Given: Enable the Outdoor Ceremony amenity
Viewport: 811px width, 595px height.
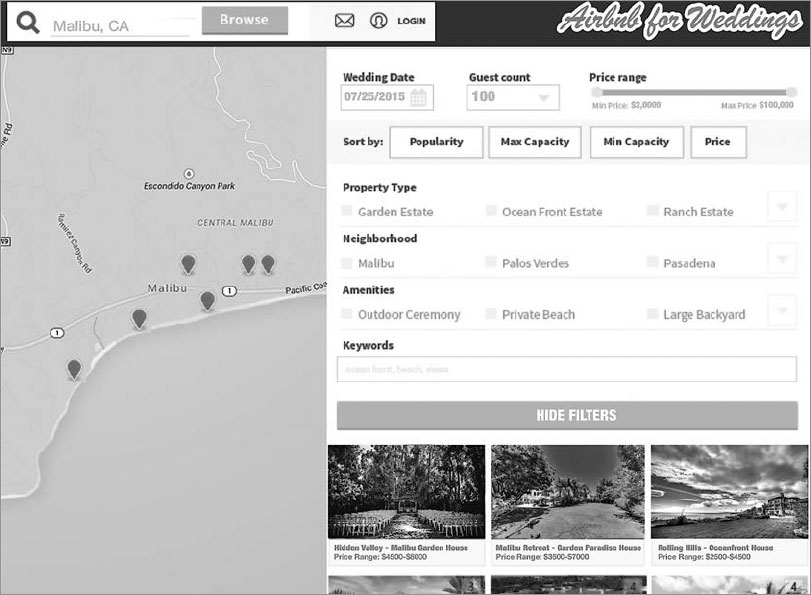Looking at the screenshot, I should coord(347,314).
